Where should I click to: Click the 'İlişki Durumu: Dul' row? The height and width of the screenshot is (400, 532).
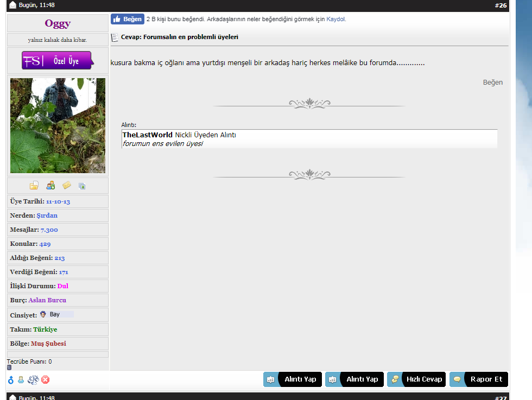58,286
